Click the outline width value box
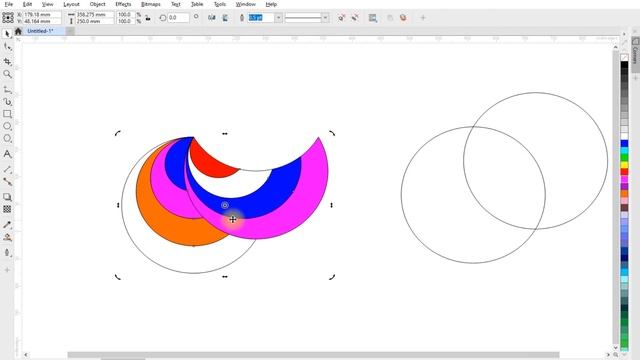 (x=260, y=18)
